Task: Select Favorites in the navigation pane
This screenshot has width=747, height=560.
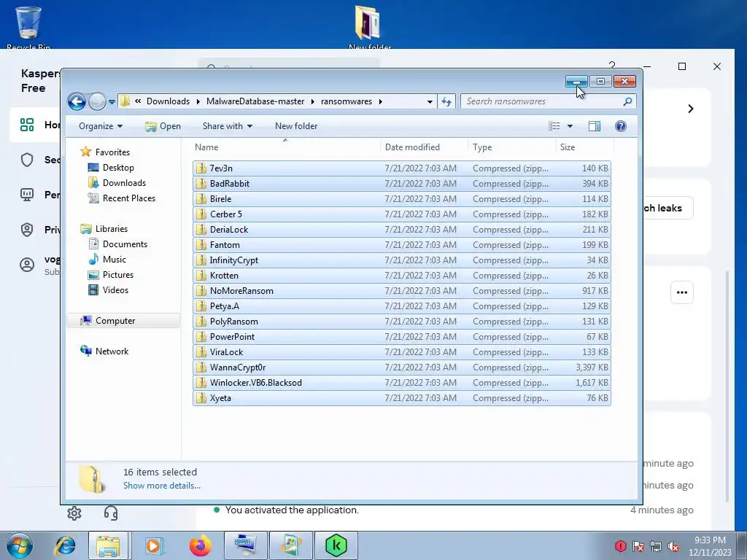Action: [112, 152]
